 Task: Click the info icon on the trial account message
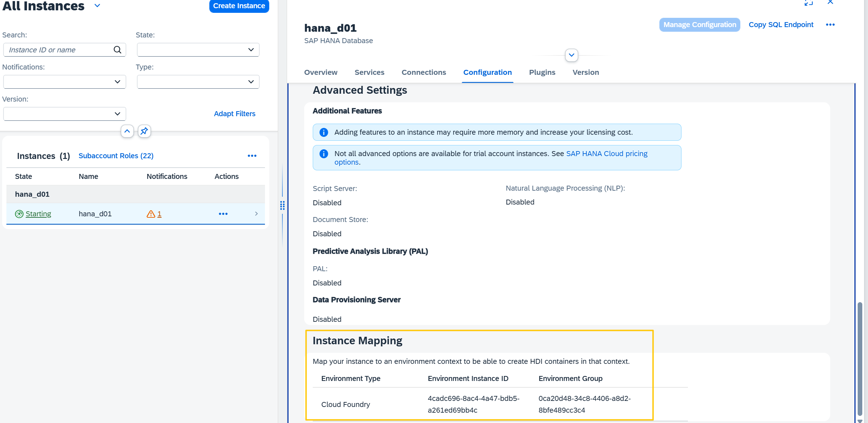click(323, 154)
